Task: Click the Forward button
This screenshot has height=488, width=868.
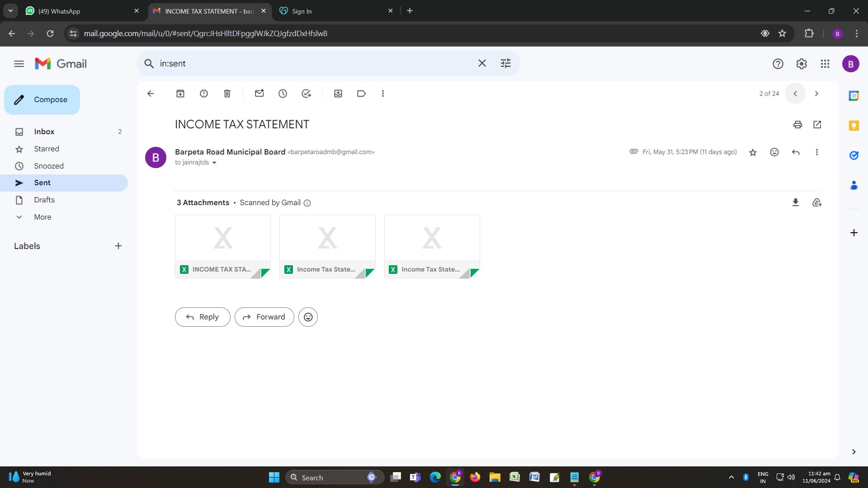Action: tap(264, 316)
